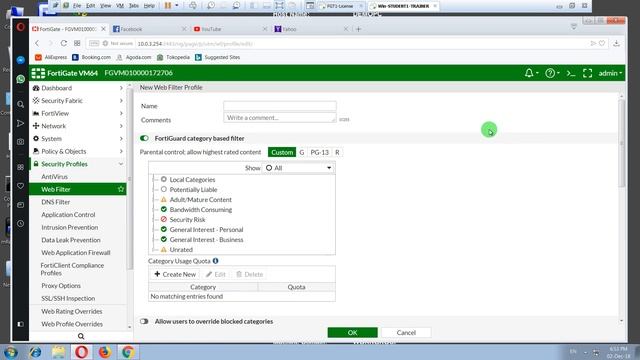Screen dimensions: 640x360
Task: Select AntiVirus under Security Profiles
Action: 54,176
